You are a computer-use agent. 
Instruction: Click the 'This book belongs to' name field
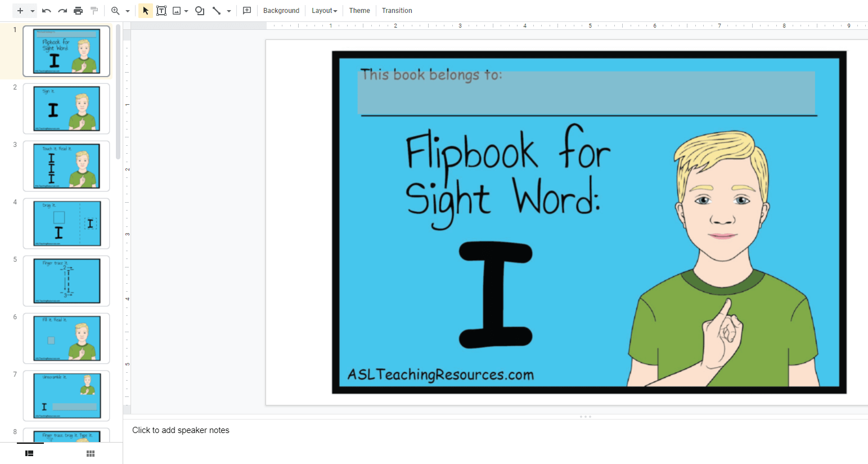click(586, 93)
